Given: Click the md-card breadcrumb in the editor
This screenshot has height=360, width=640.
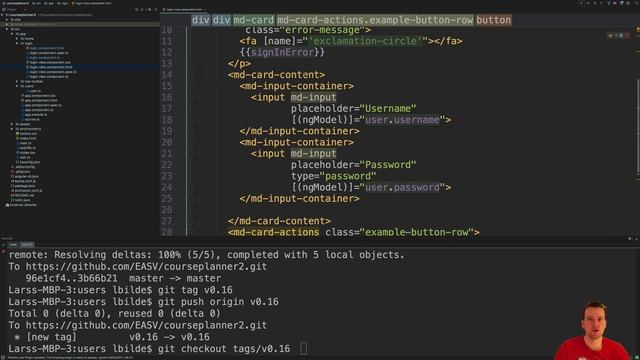Looking at the screenshot, I should [x=253, y=20].
